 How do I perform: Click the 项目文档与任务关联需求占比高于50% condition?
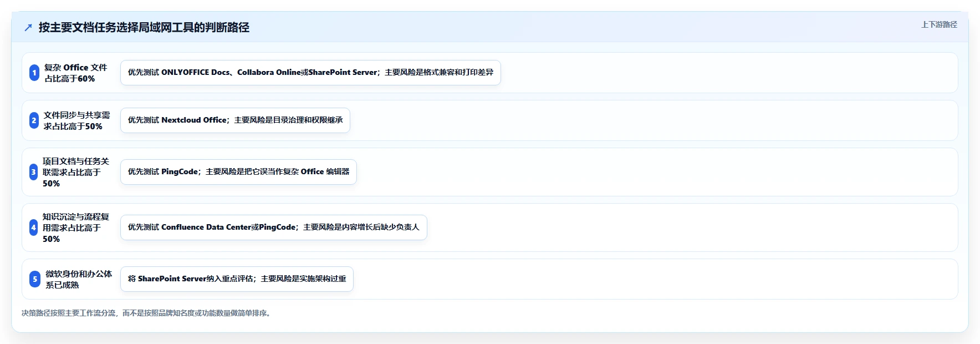point(75,172)
